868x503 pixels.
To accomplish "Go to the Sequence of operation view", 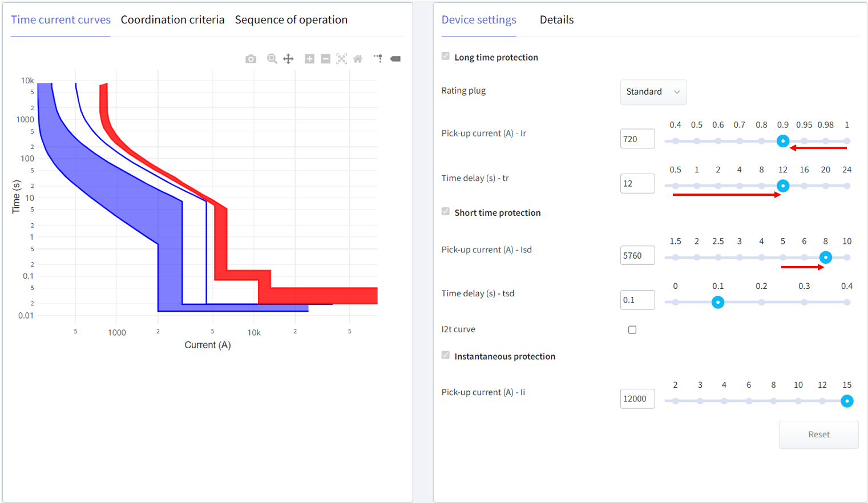I will point(291,19).
